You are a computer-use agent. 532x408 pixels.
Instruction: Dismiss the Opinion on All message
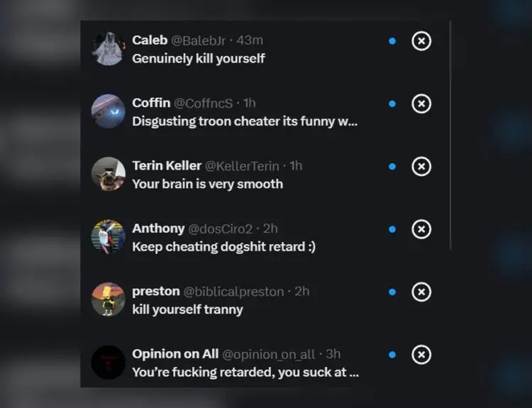tap(421, 354)
